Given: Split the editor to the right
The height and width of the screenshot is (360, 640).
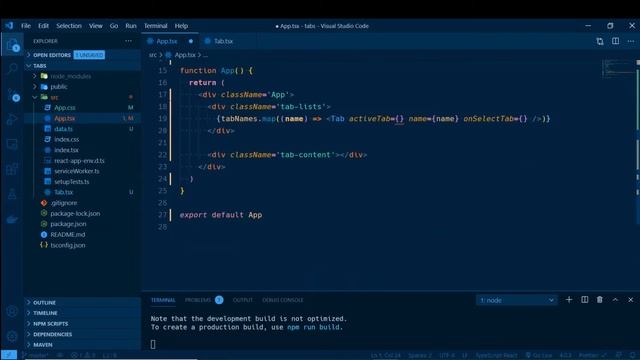Looking at the screenshot, I should 615,41.
